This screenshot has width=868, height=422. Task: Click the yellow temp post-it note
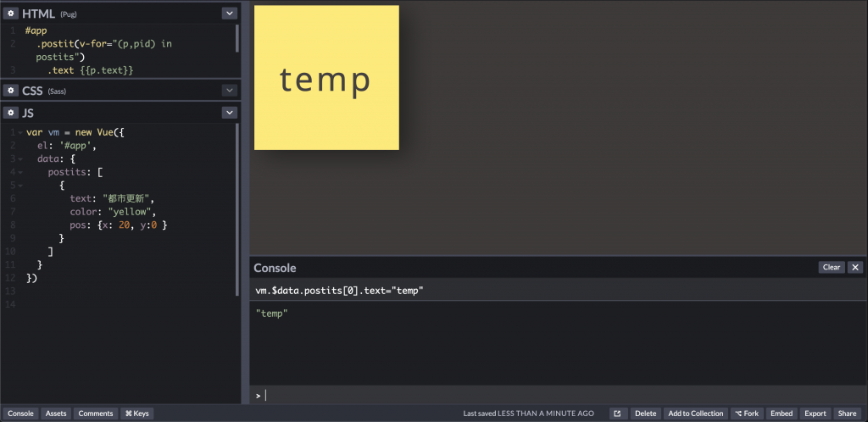pyautogui.click(x=326, y=77)
